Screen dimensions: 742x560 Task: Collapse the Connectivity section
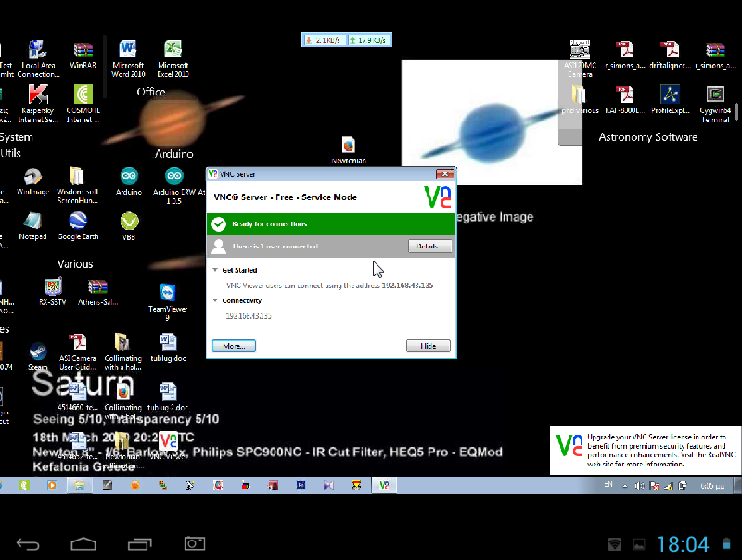coord(215,300)
